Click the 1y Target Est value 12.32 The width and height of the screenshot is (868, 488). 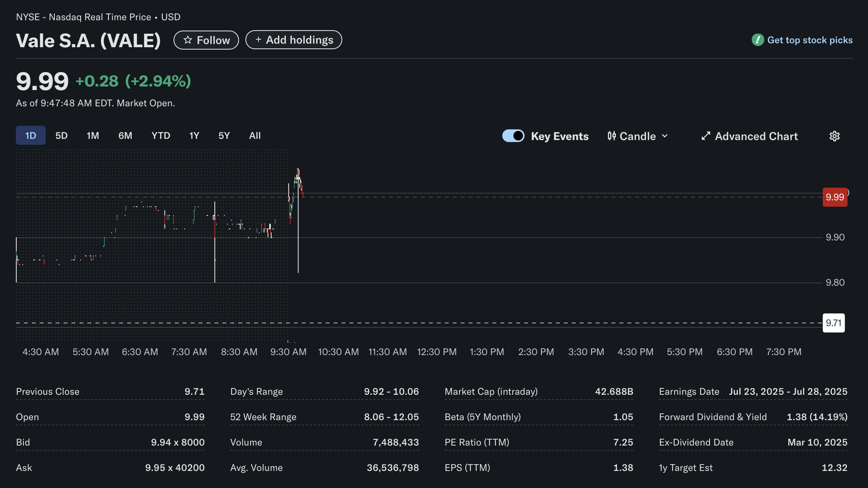[835, 468]
